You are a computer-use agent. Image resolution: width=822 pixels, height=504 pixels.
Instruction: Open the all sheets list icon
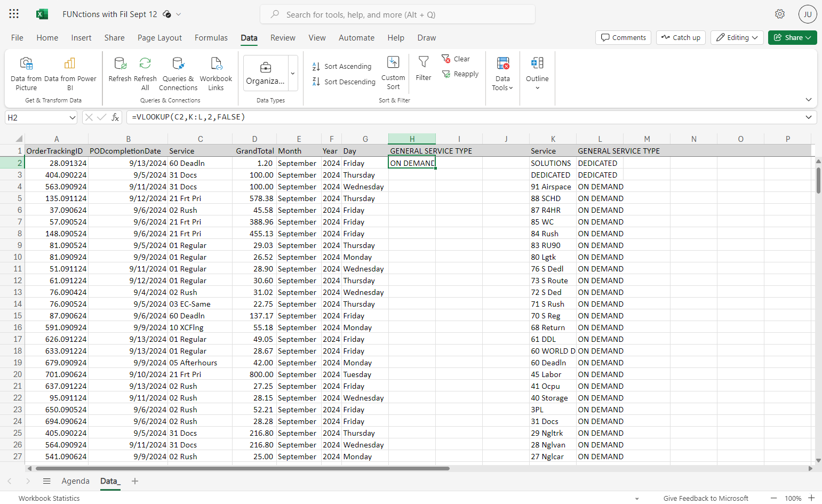pos(47,481)
